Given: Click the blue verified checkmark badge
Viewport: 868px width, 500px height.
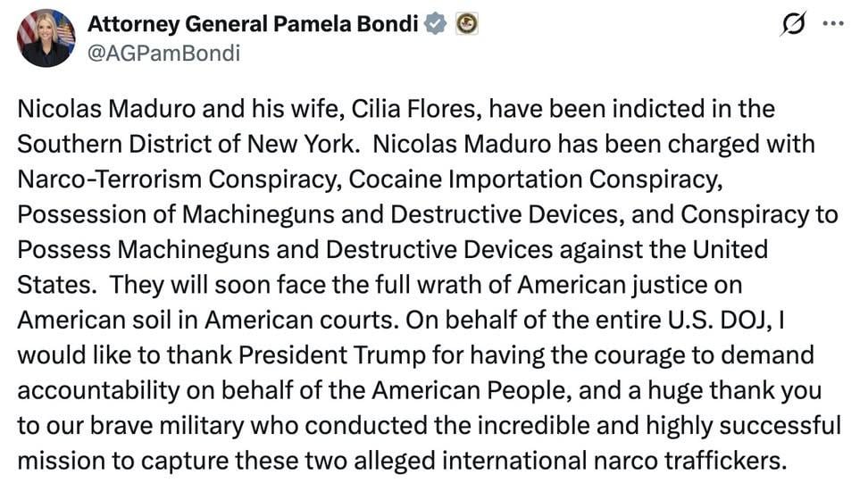Looking at the screenshot, I should 436,24.
